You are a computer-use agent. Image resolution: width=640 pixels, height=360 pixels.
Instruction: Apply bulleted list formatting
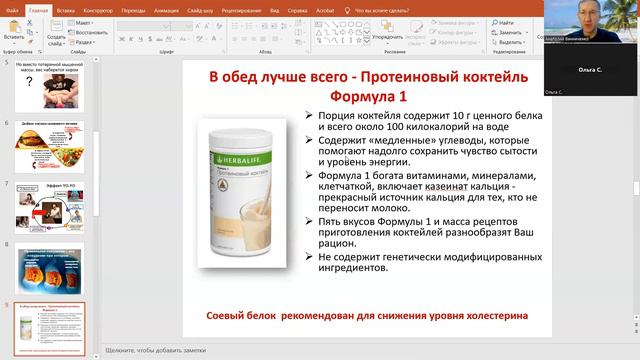[x=236, y=26]
